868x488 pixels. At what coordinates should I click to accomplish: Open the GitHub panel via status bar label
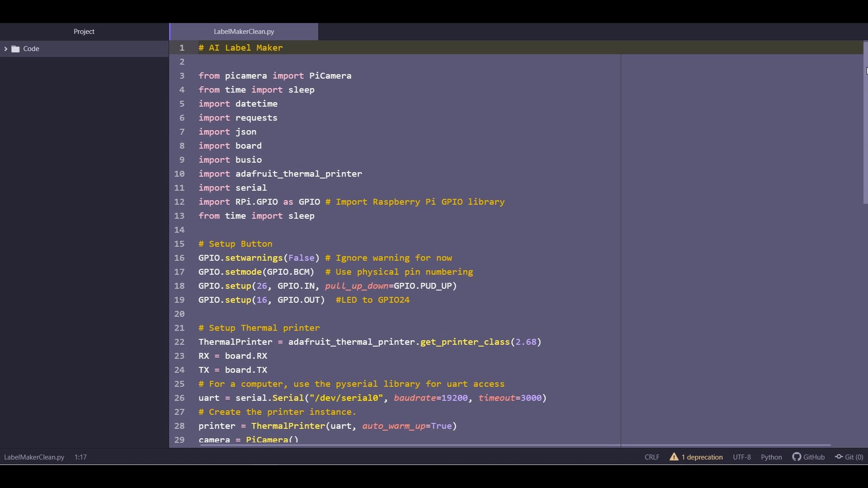point(814,457)
